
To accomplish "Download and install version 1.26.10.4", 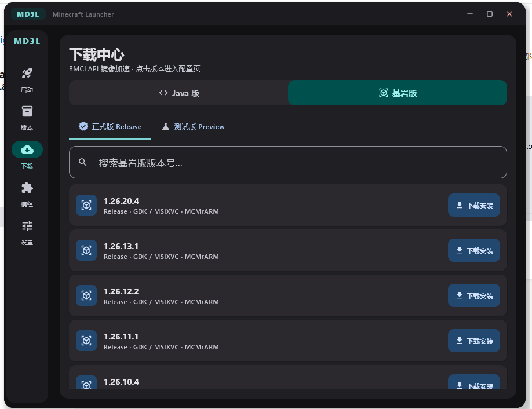I will point(473,382).
